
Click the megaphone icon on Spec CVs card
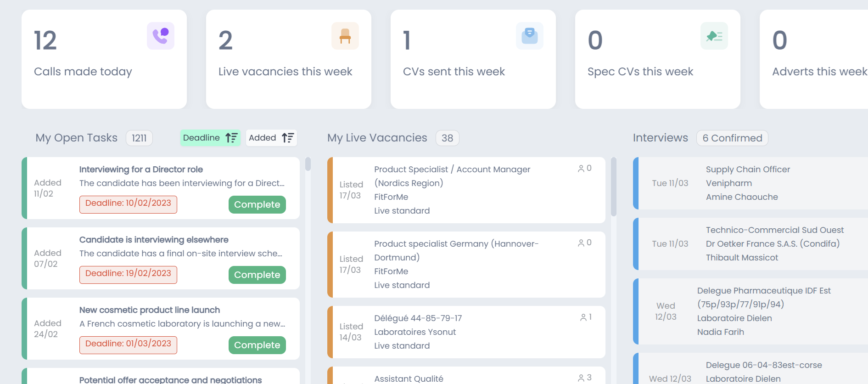click(x=714, y=36)
